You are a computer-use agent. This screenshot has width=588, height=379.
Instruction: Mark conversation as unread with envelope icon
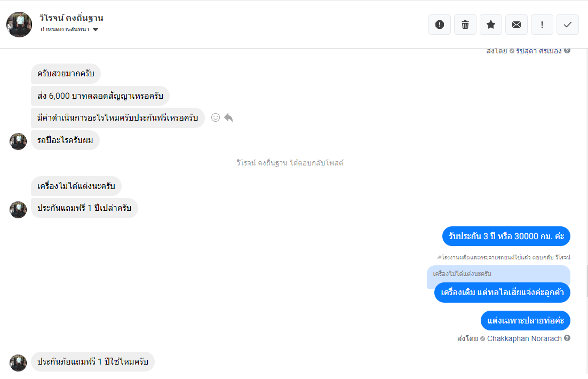pos(517,25)
